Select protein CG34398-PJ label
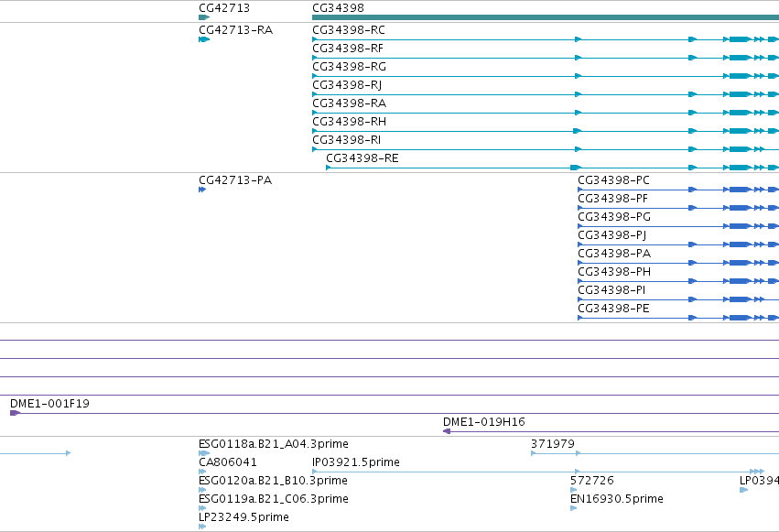 point(612,235)
